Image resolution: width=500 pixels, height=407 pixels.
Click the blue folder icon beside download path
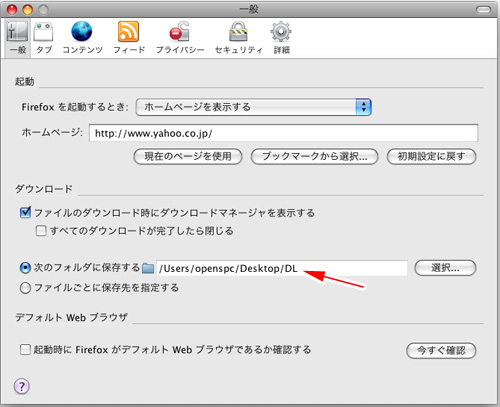(x=148, y=268)
